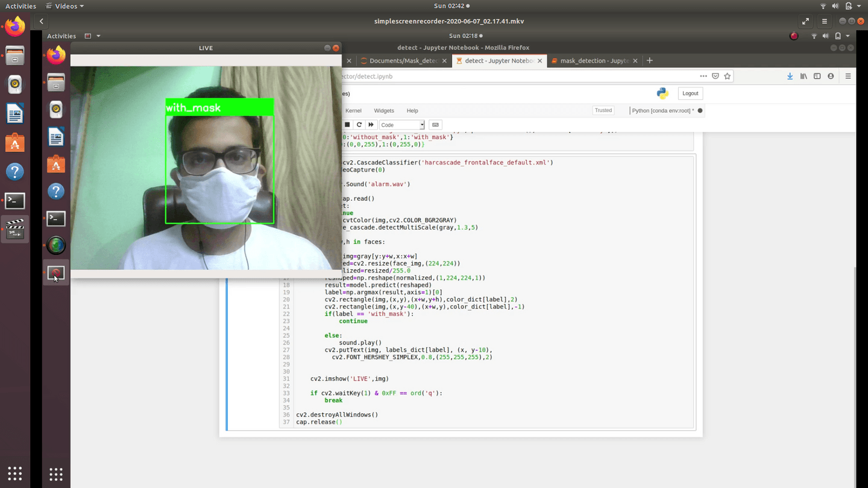Image resolution: width=868 pixels, height=488 pixels.
Task: Open Firefox downloads arrow
Action: pyautogui.click(x=790, y=77)
